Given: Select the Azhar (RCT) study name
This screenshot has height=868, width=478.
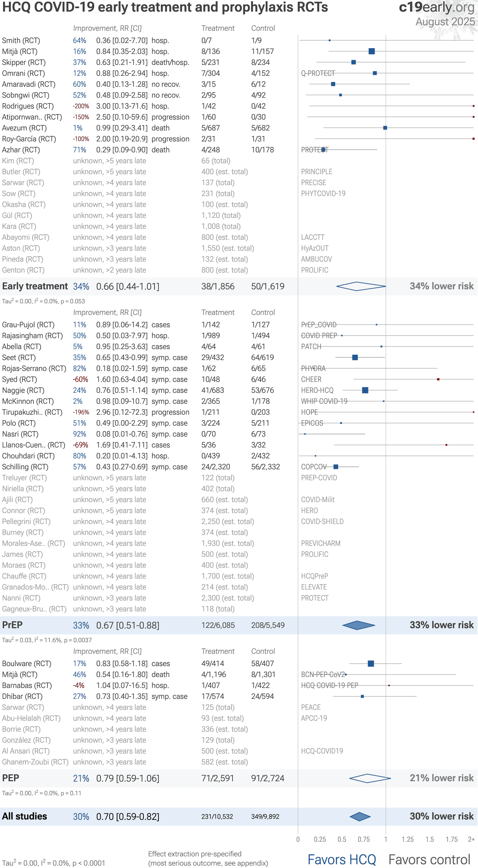Looking at the screenshot, I should coord(21,150).
